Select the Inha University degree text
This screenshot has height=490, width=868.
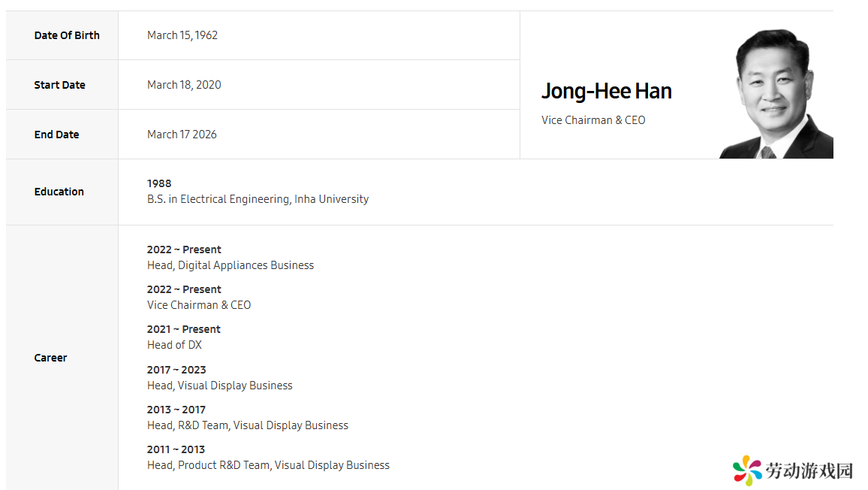tap(258, 199)
